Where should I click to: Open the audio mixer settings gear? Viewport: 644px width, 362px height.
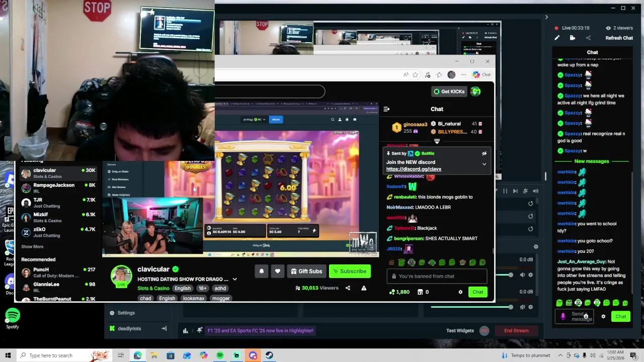(x=536, y=246)
